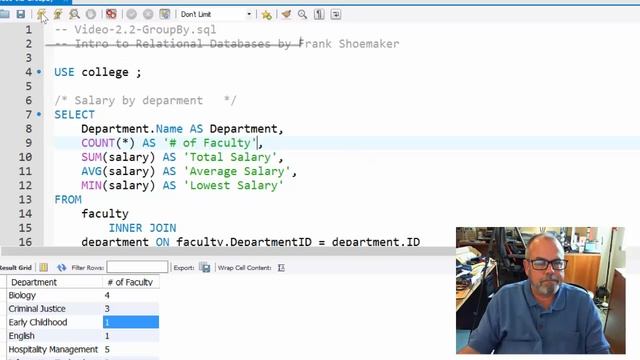640x360 pixels.
Task: Click the 'Department.Name AS Department' line
Action: (x=182, y=129)
